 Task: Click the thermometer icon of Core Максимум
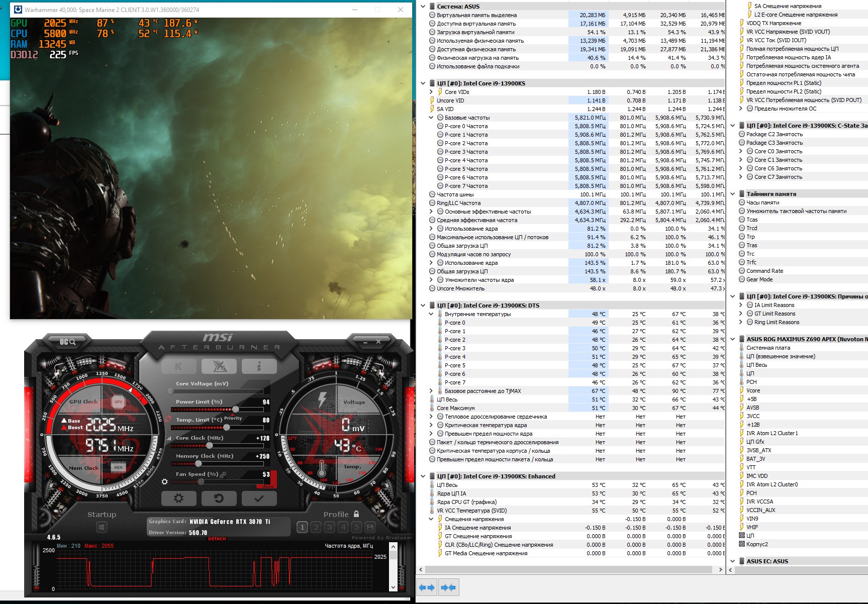click(432, 408)
